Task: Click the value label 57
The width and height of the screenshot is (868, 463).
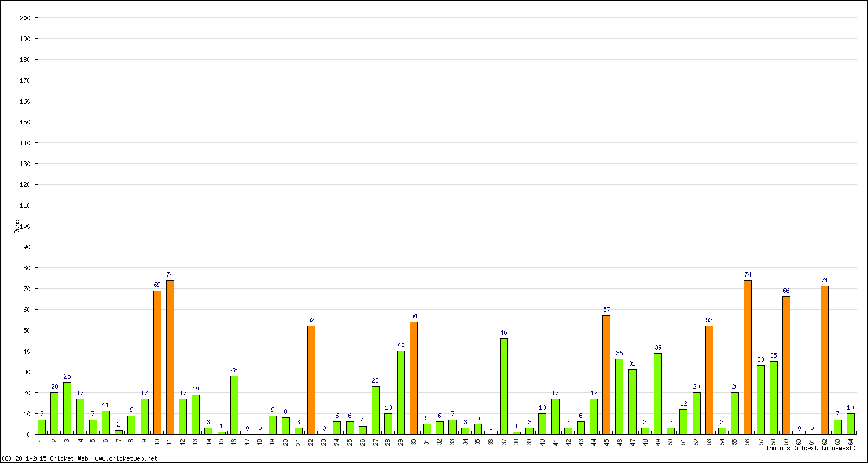Action: tap(606, 310)
